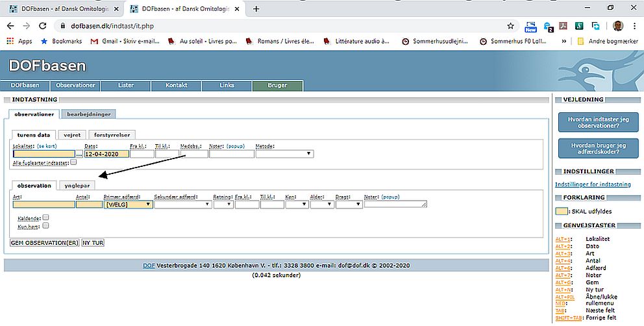Click the browser forward arrow
The width and height of the screenshot is (644, 326).
click(x=27, y=26)
